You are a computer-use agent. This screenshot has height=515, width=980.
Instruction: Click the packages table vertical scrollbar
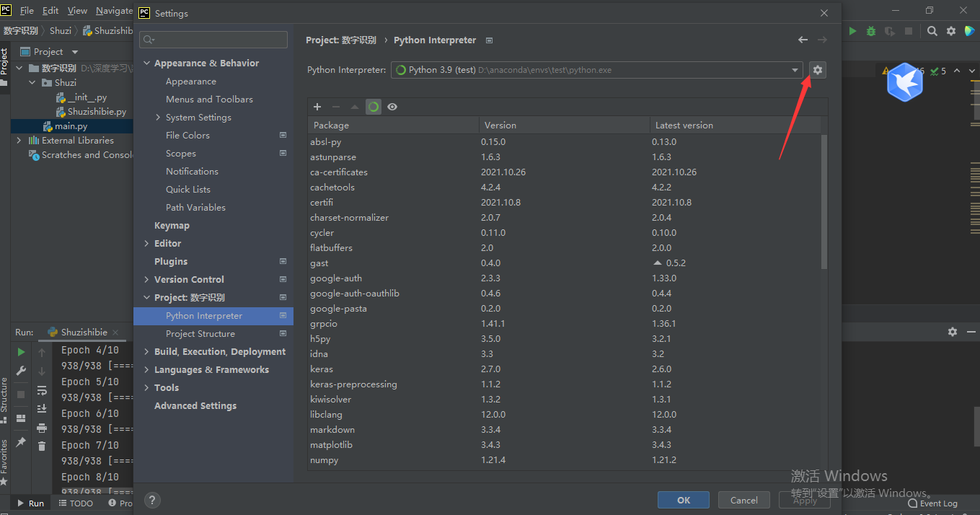click(824, 202)
